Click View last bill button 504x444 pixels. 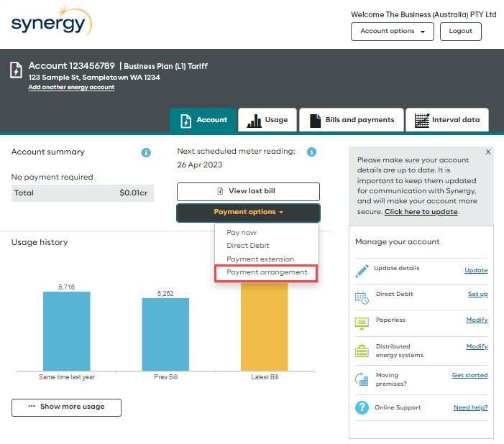click(x=248, y=192)
